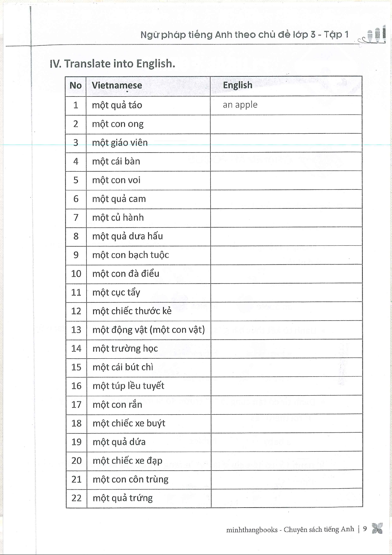Select the phrase "một chiếc xe buýt"
The width and height of the screenshot is (392, 555).
tap(129, 423)
